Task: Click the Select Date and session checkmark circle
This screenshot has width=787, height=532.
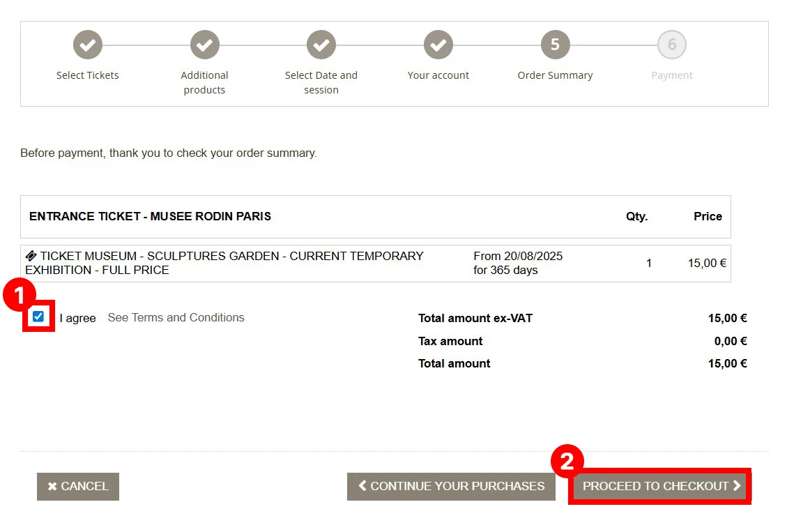Action: 321,45
